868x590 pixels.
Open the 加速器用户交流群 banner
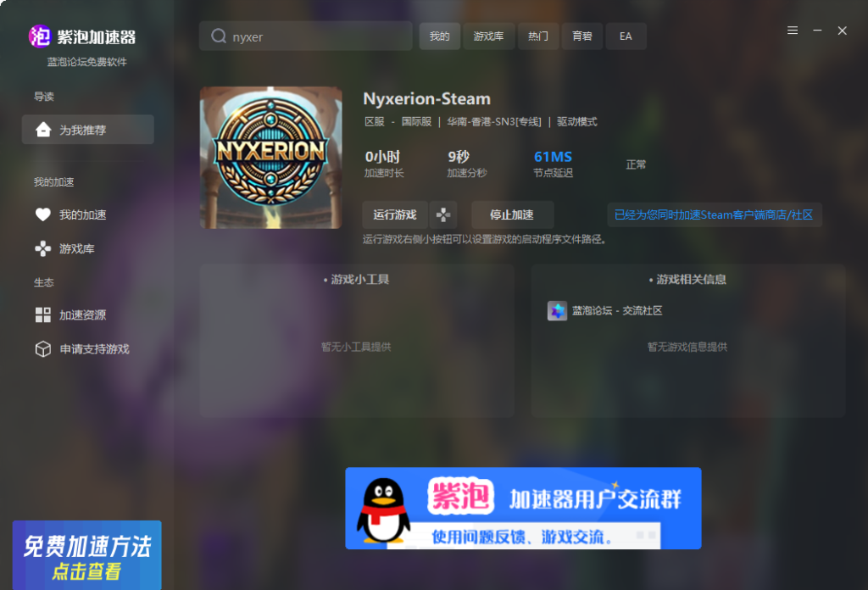[x=523, y=508]
